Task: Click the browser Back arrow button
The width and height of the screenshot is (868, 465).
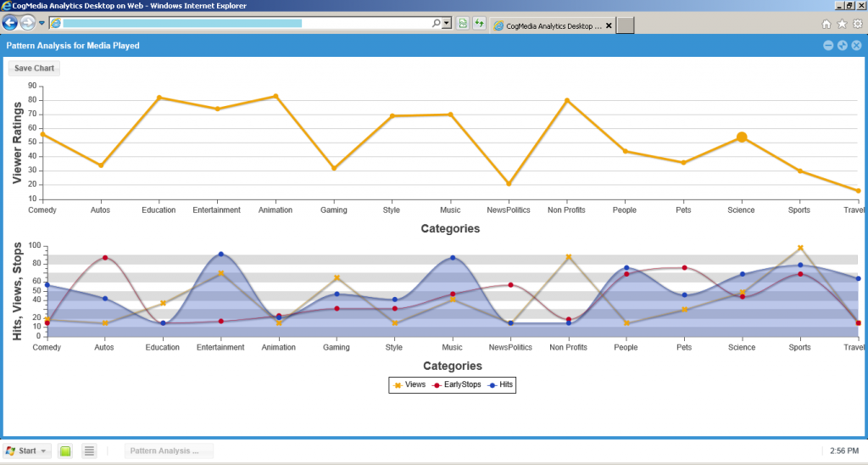Action: (x=11, y=23)
